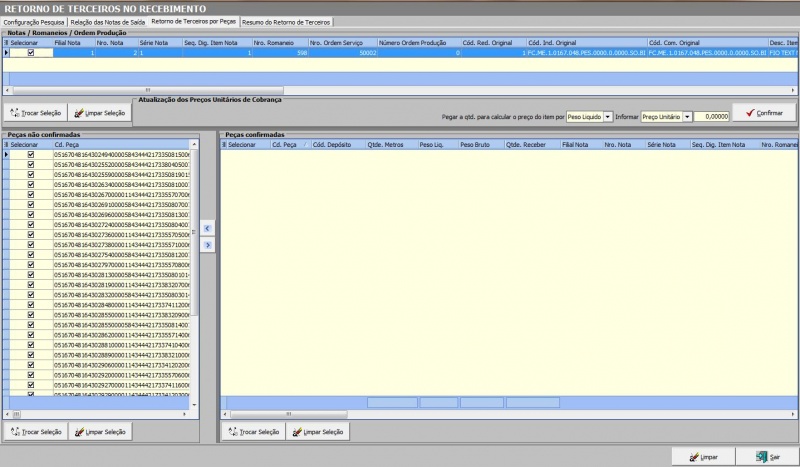Uncheck the Selecionar checkbox in the Notas row
Viewport: 800px width, 467px height.
(30, 53)
